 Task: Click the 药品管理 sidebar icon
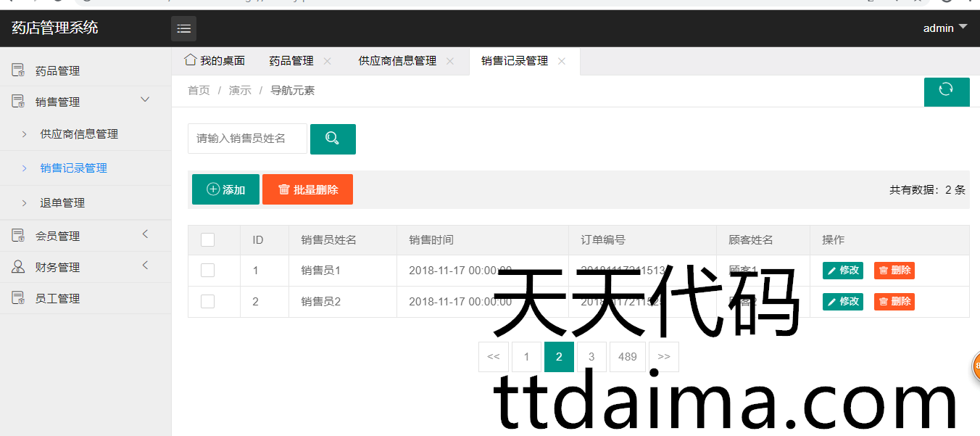[18, 70]
